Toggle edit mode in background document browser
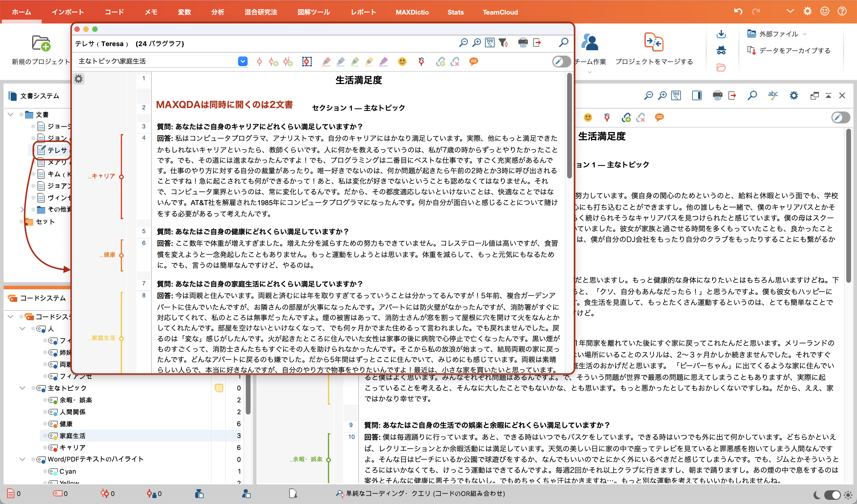 [x=841, y=117]
